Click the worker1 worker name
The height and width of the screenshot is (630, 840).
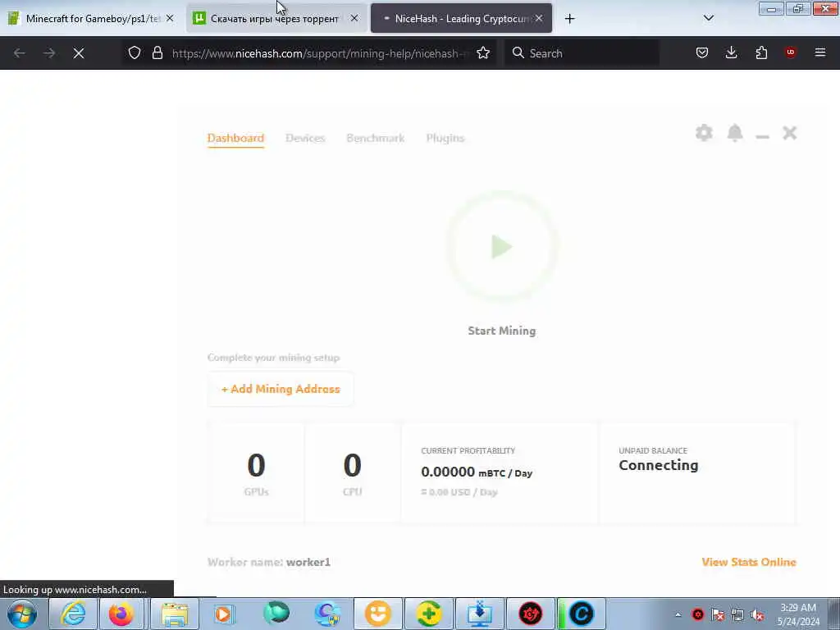(308, 562)
